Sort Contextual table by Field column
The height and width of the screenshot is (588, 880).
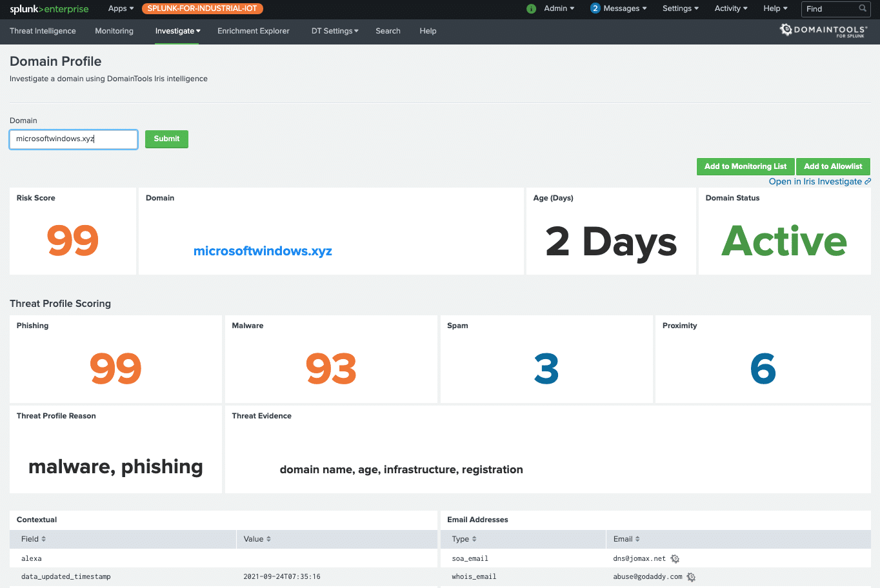(34, 539)
